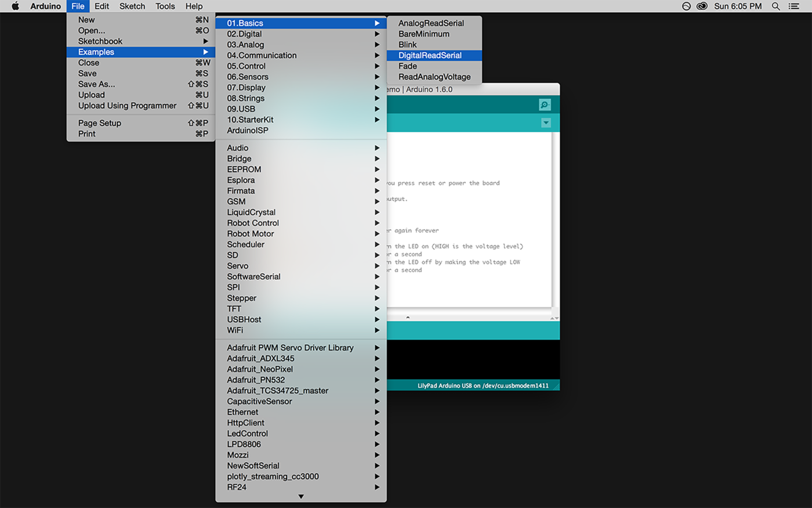Open the EEPROM library examples
This screenshot has height=508, width=812.
(301, 170)
